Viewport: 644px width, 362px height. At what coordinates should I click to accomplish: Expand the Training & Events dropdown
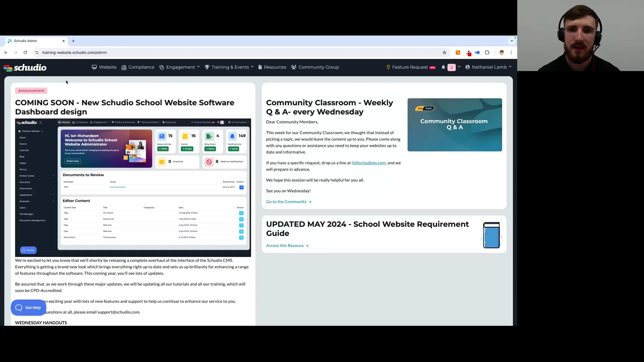pyautogui.click(x=229, y=67)
